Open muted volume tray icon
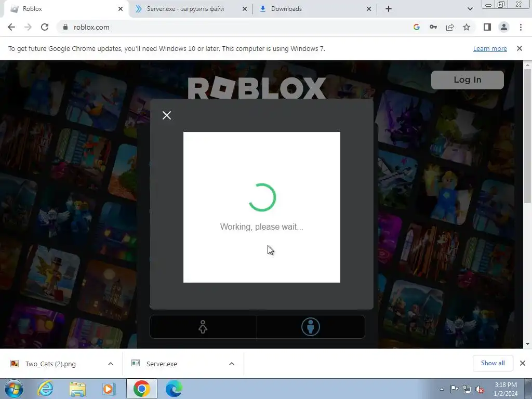This screenshot has width=532, height=399. [480, 389]
